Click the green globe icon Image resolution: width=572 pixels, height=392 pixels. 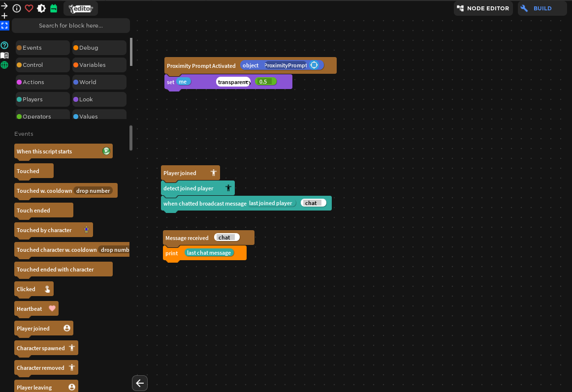pos(4,65)
